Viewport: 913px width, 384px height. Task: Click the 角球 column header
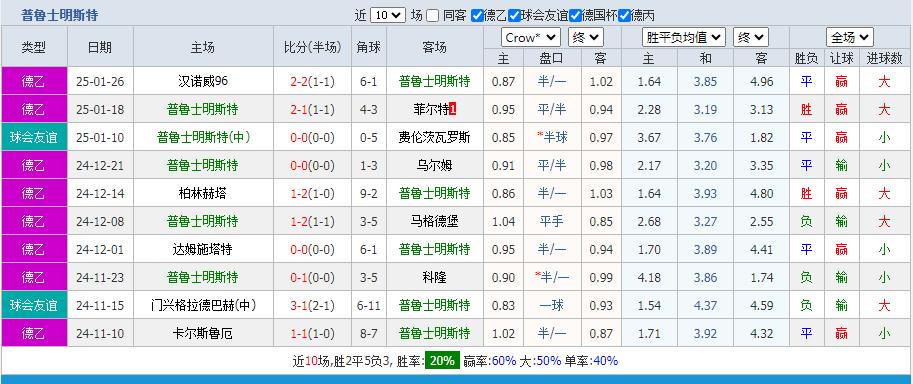[369, 47]
